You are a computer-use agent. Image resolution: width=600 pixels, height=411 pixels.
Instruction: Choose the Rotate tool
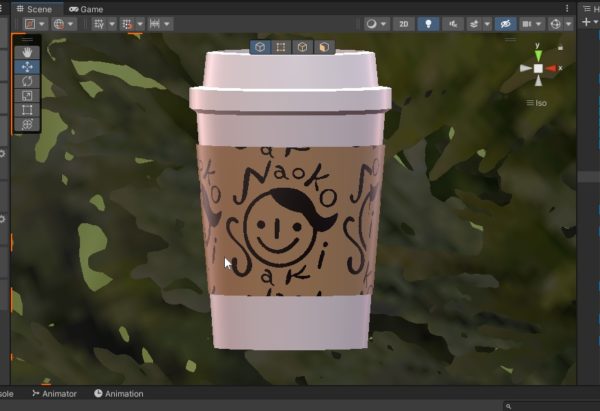[x=27, y=81]
